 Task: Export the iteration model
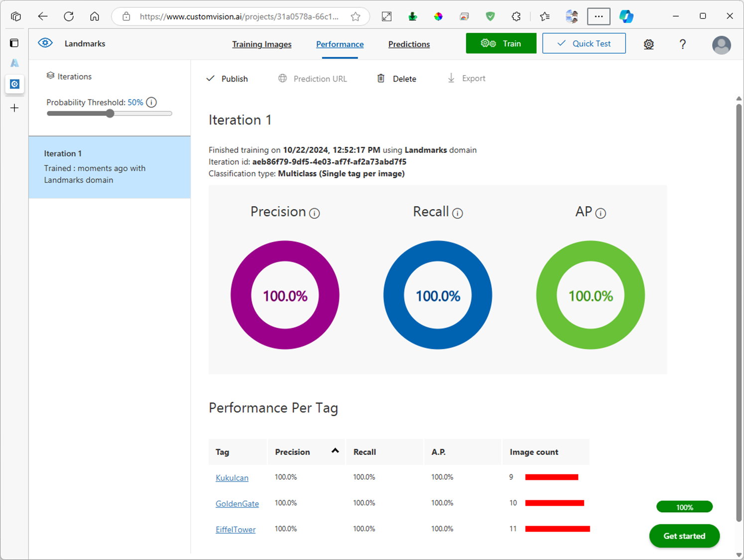pyautogui.click(x=466, y=79)
